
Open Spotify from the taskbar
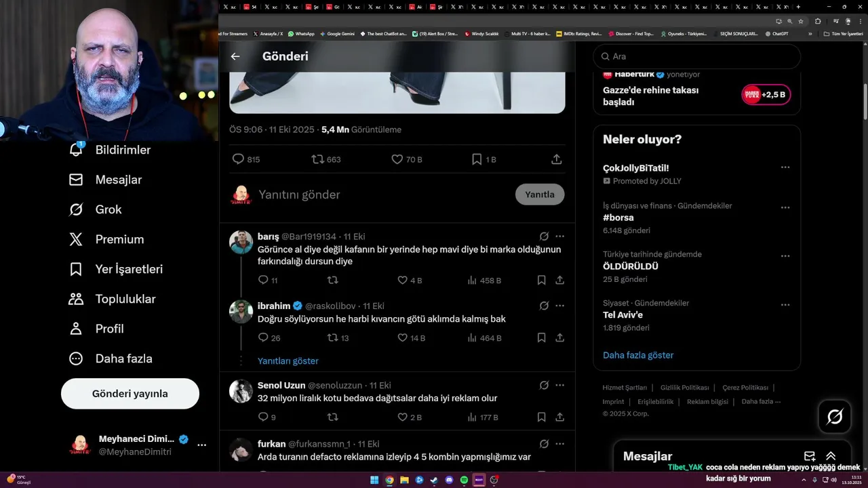pos(464,480)
